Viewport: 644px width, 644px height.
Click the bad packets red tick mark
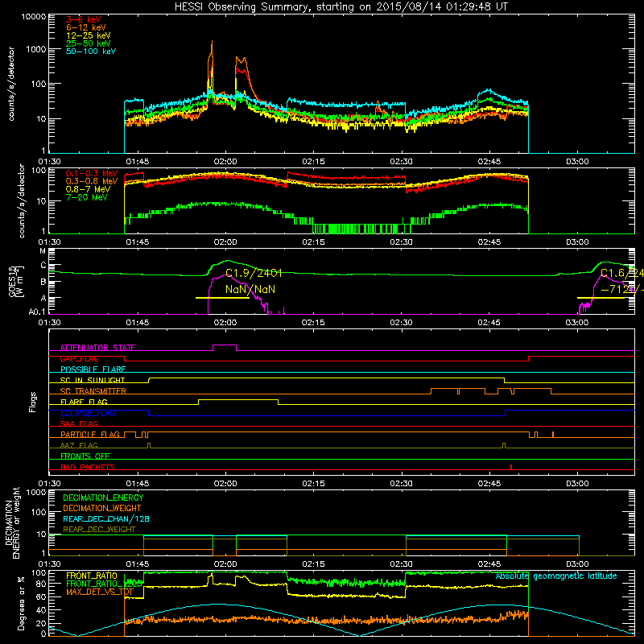[x=511, y=467]
